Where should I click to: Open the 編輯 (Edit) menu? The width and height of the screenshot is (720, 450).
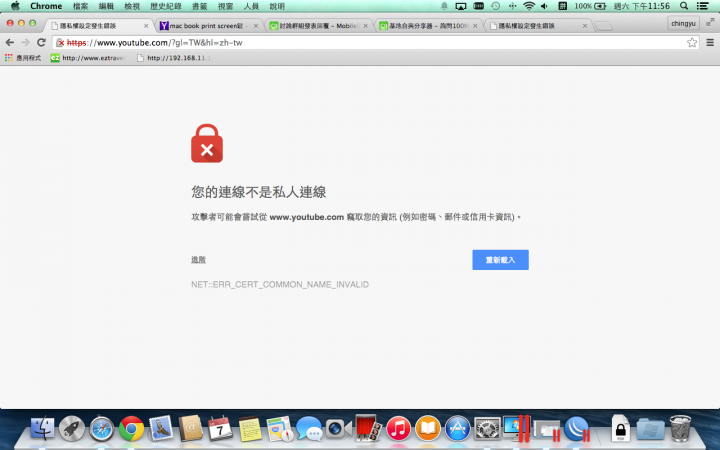106,6
